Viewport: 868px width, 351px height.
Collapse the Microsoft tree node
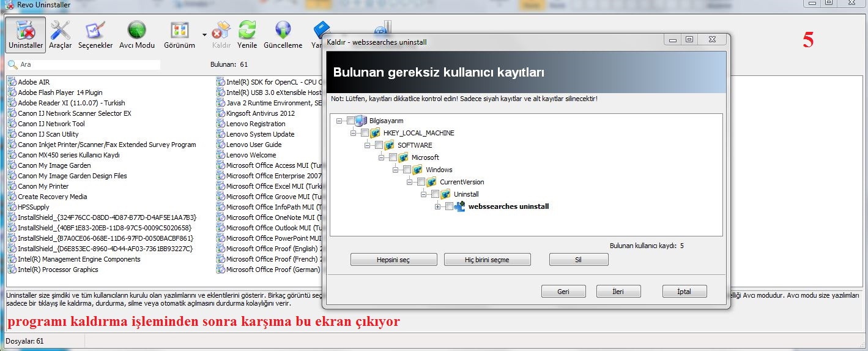[x=381, y=157]
